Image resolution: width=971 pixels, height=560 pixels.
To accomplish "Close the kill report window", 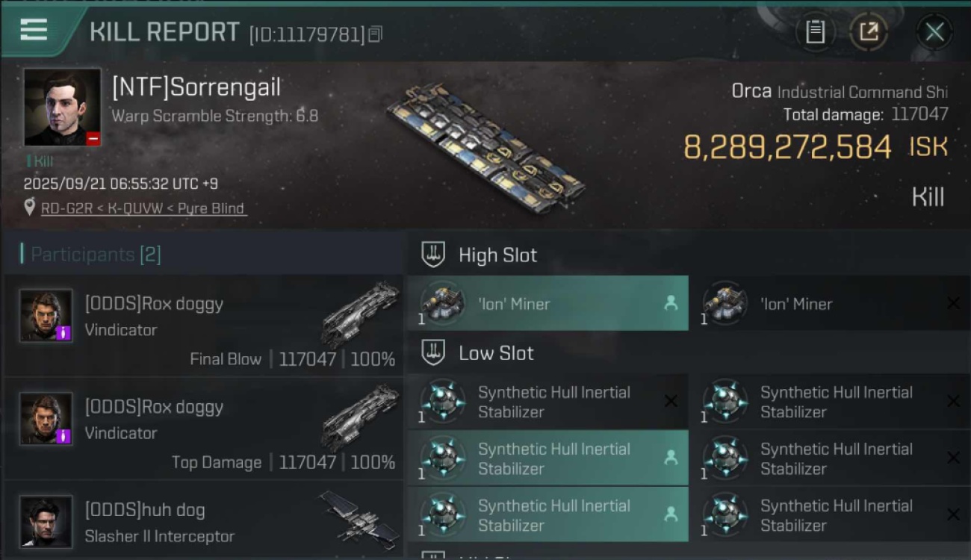I will [x=934, y=32].
